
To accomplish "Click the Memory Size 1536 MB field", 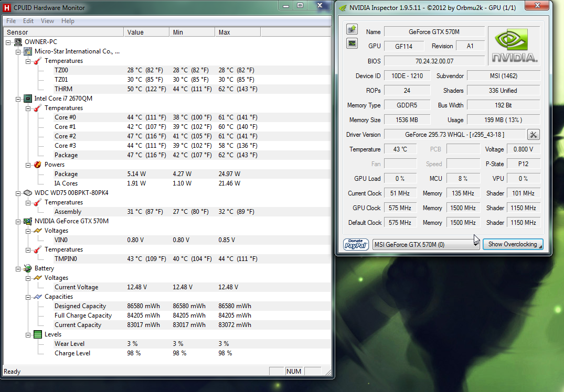I will (x=407, y=119).
